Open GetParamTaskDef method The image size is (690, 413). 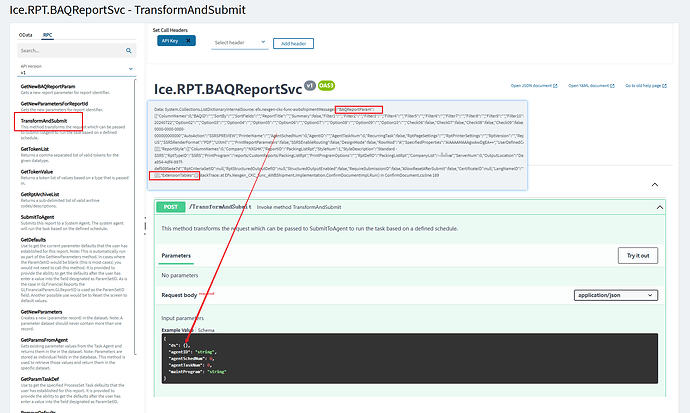click(40, 379)
